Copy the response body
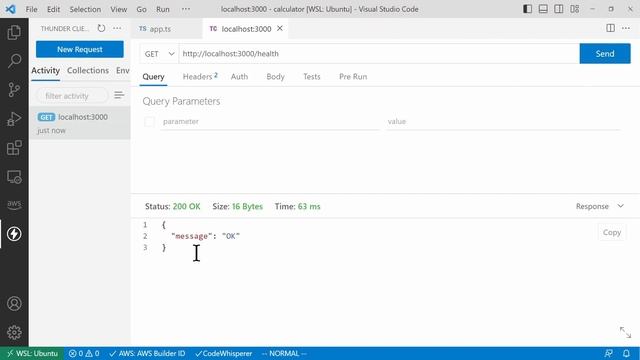Screen dimensions: 640x360 [611, 232]
